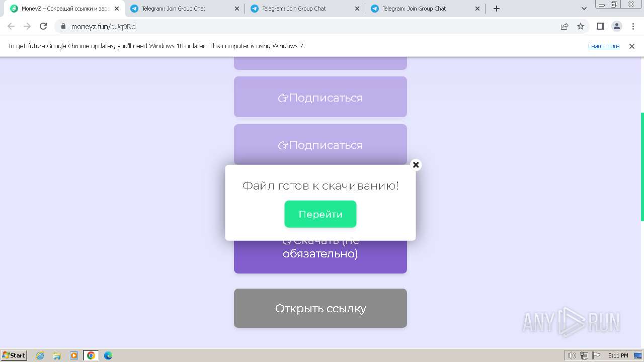The width and height of the screenshot is (644, 362).
Task: Close the first Telegram tab
Action: click(237, 9)
